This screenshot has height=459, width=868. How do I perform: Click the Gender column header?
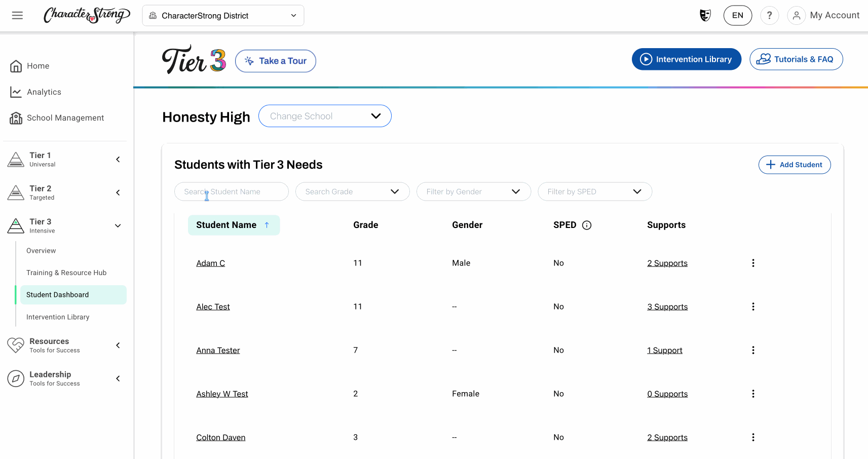pyautogui.click(x=467, y=225)
